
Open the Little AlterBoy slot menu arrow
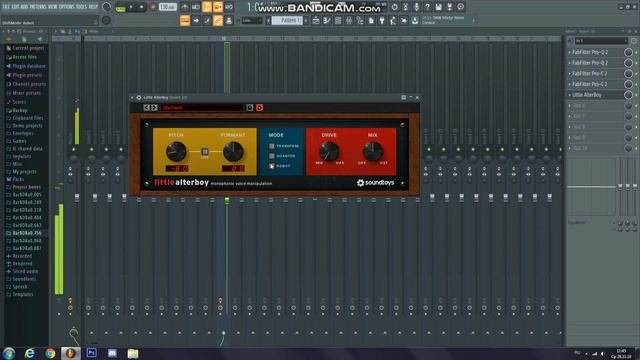coord(570,95)
